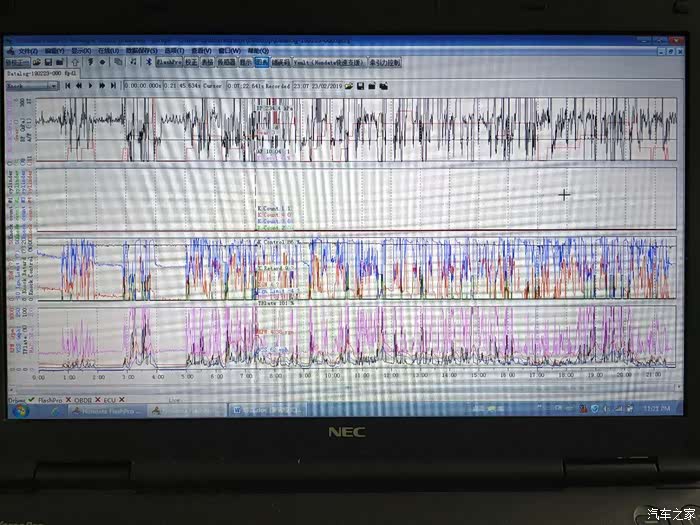The width and height of the screenshot is (700, 525).
Task: Click the Bluetooth icon in the toolbar
Action: click(147, 62)
